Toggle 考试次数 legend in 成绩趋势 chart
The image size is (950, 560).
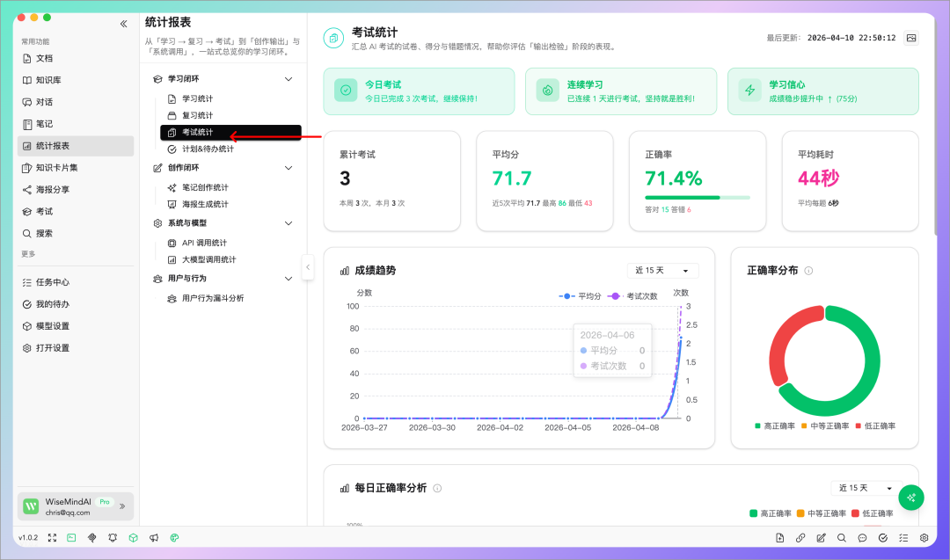(x=632, y=296)
